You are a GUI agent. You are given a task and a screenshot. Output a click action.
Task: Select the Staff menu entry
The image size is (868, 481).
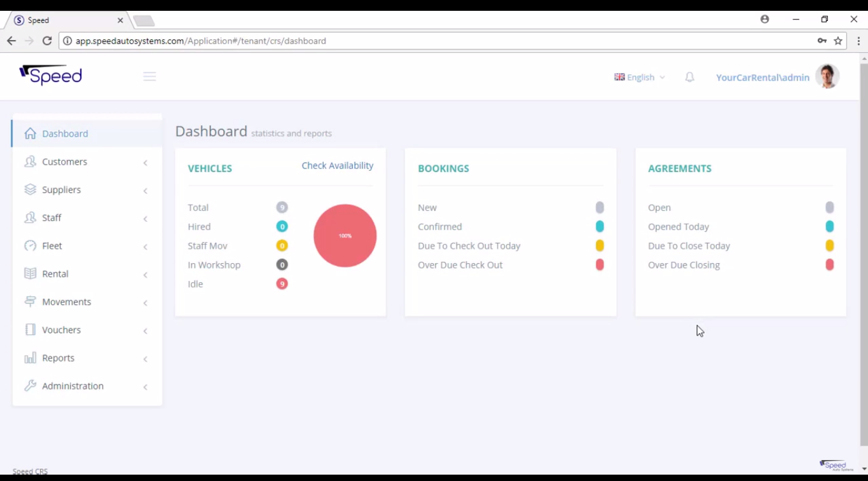(52, 218)
